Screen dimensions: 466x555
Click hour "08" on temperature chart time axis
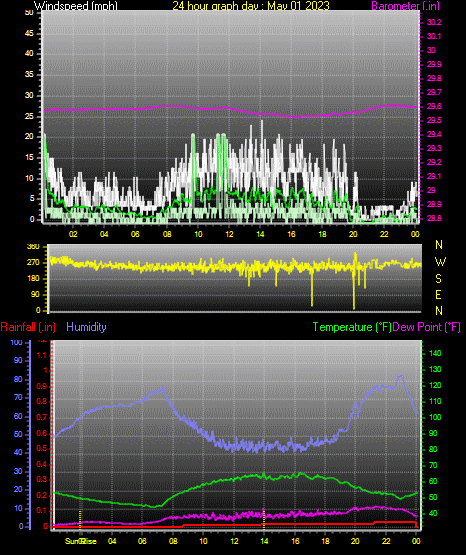click(173, 541)
